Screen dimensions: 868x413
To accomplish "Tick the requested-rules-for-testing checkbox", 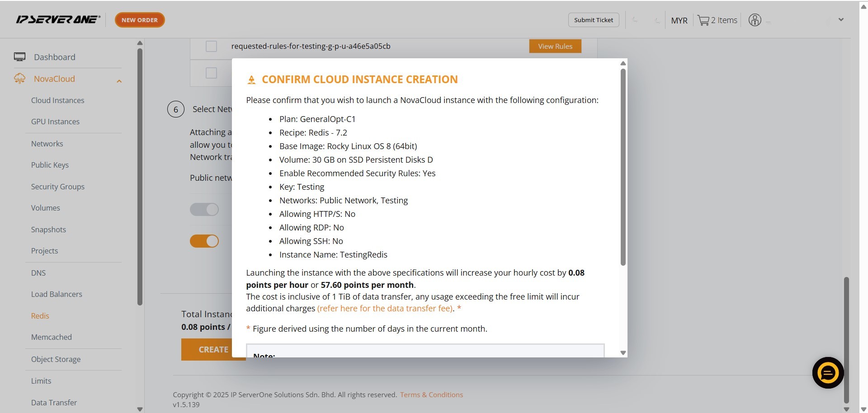I will click(211, 46).
